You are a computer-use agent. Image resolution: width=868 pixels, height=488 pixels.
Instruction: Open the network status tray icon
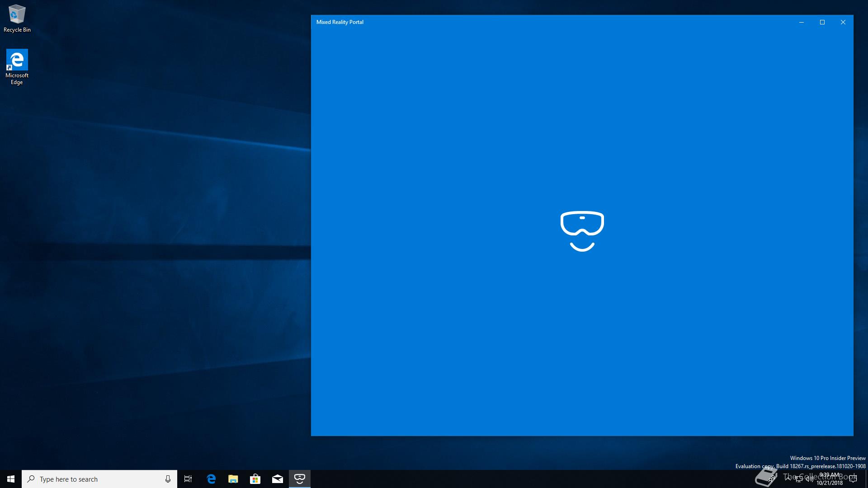pos(799,479)
